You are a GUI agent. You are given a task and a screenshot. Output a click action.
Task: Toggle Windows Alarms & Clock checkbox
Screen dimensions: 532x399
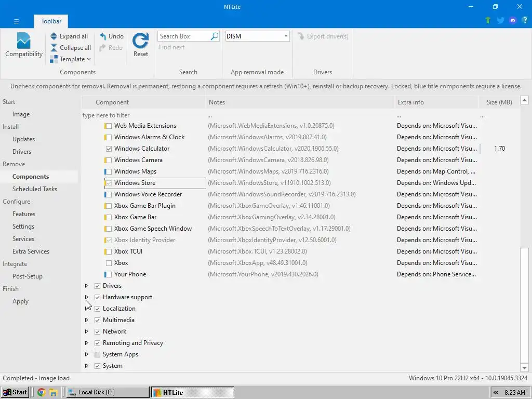click(x=108, y=137)
